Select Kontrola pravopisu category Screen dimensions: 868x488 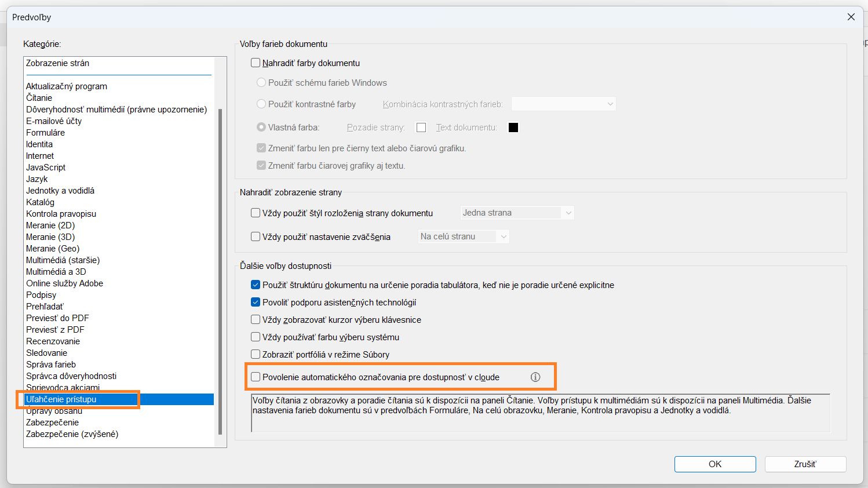click(61, 214)
